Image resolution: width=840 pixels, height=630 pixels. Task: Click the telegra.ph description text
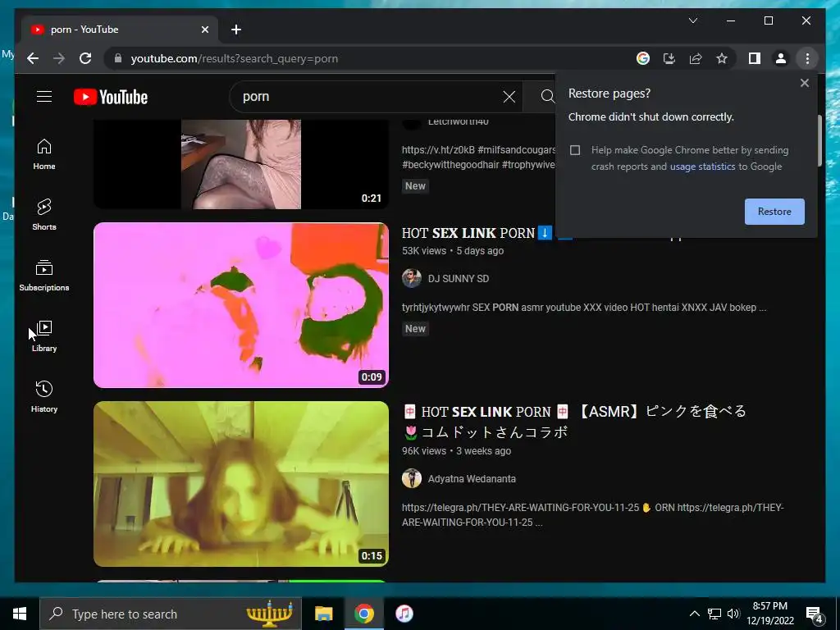[x=592, y=515]
